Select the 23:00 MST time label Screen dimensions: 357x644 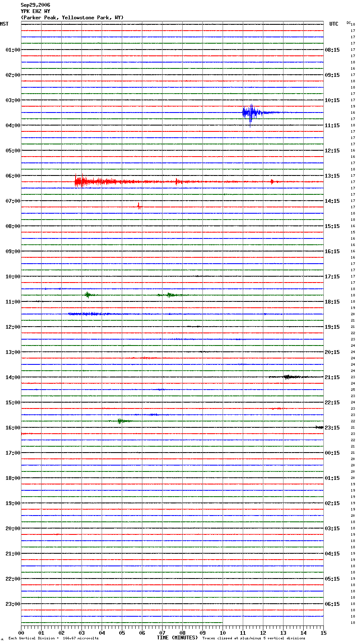click(13, 604)
